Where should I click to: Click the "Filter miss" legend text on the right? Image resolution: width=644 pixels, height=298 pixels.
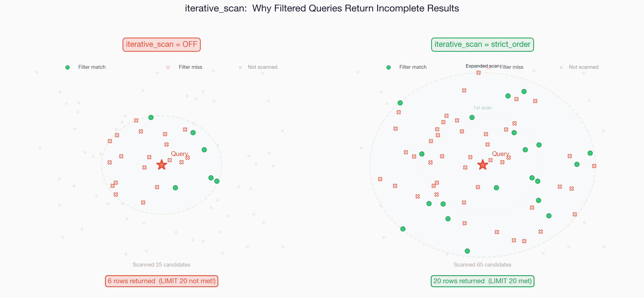coord(511,67)
